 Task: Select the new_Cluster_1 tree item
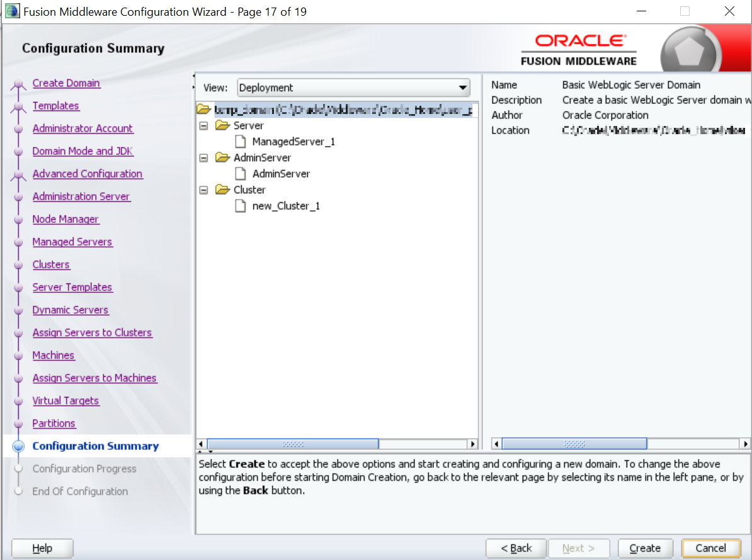tap(286, 206)
